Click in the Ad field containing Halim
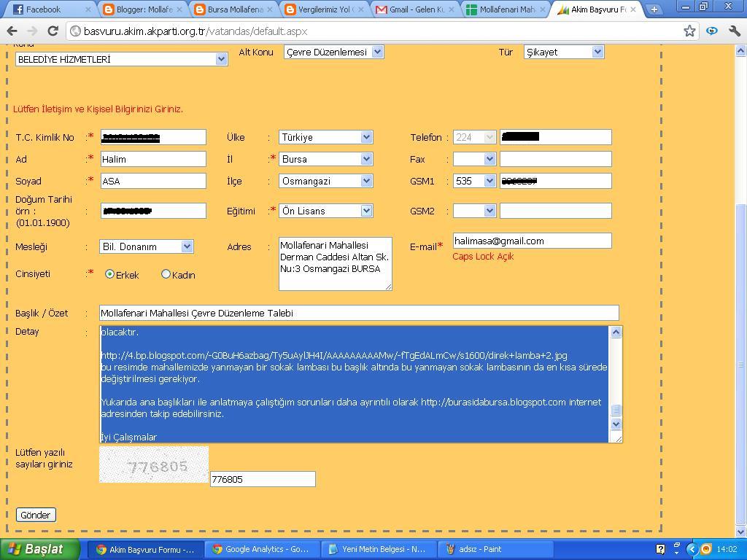This screenshot has width=747, height=560. click(153, 159)
